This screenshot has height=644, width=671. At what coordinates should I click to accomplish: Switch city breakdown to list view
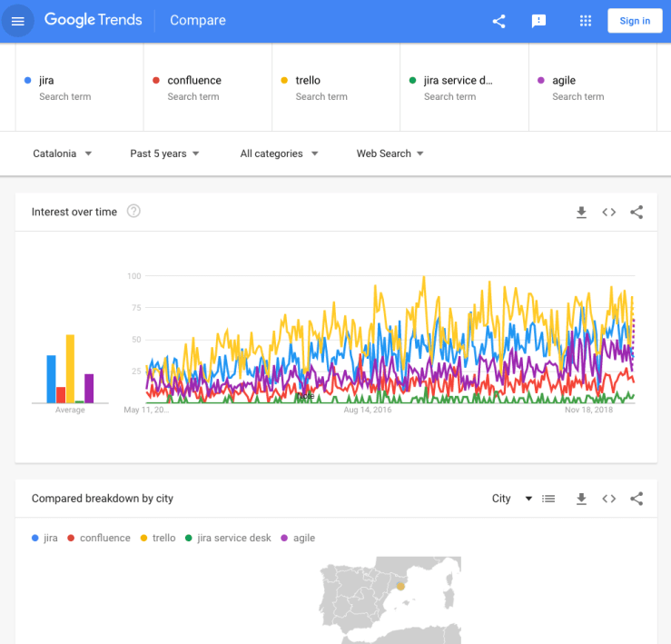[x=548, y=499]
